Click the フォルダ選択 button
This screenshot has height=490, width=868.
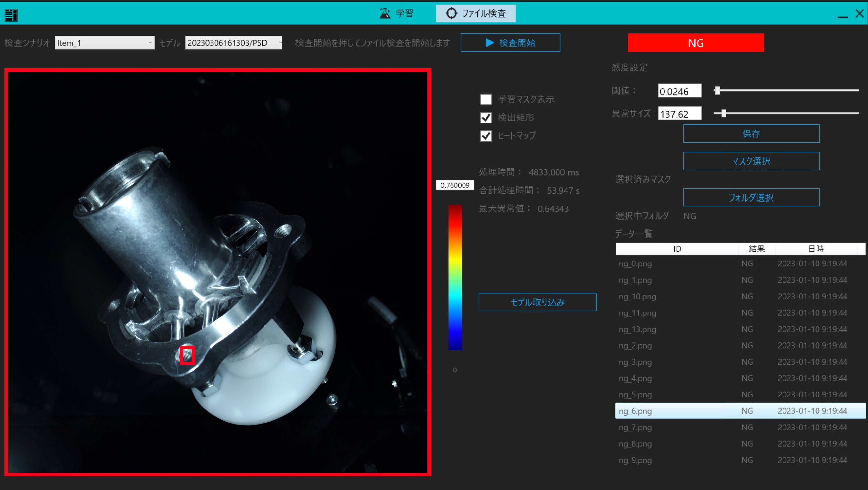751,198
